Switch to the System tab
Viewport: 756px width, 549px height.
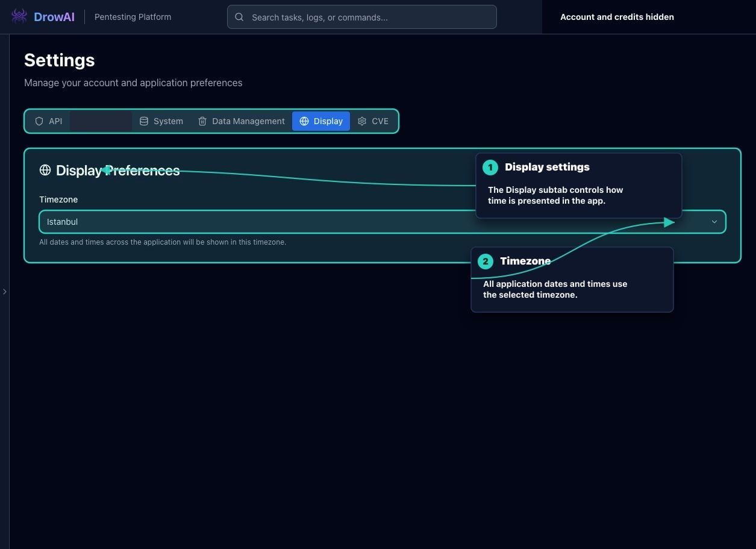click(161, 121)
